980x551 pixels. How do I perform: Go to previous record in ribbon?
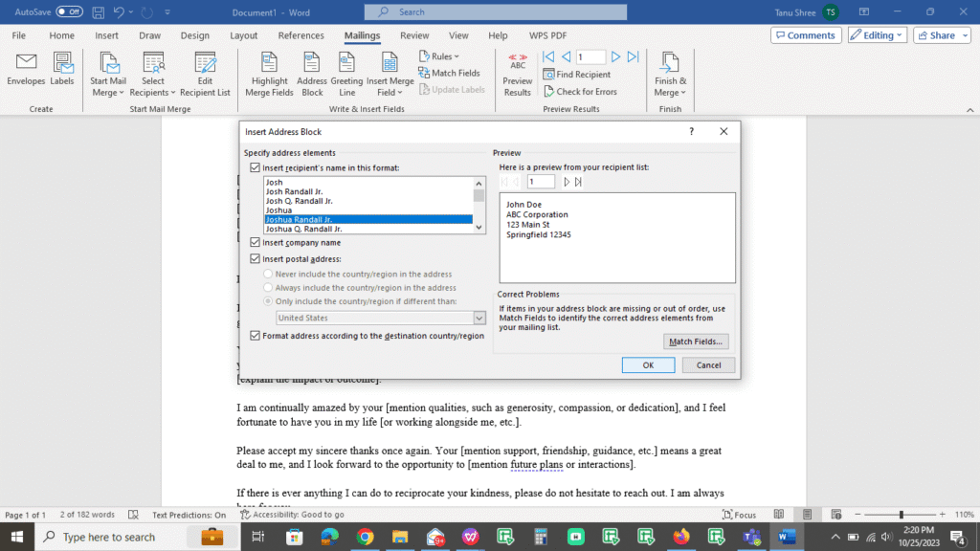click(566, 56)
